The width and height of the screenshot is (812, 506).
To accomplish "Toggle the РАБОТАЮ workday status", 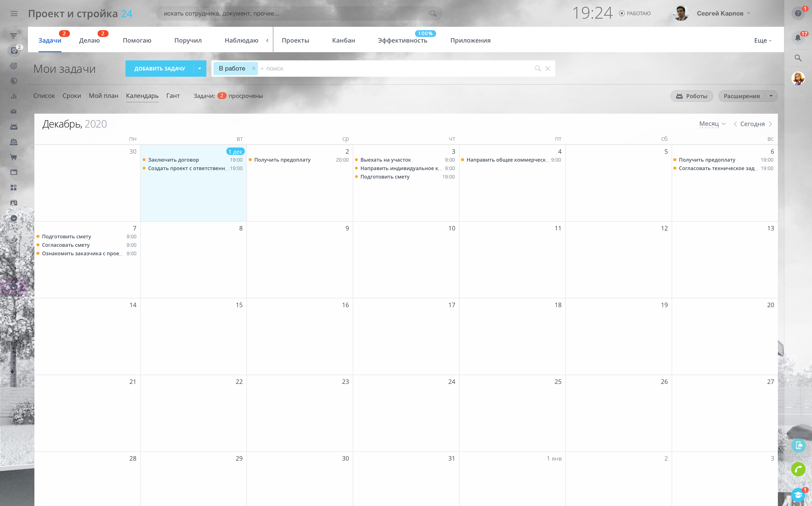I will coord(634,13).
